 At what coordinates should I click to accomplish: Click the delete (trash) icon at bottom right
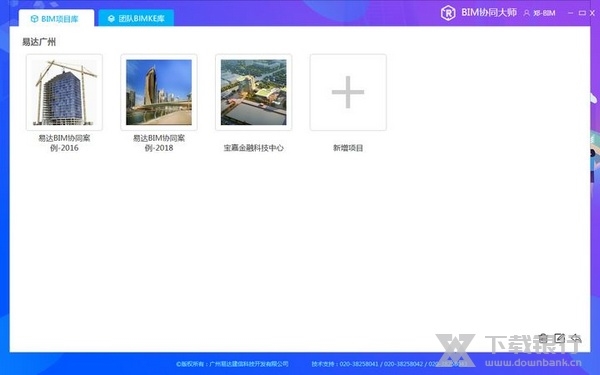pos(543,338)
